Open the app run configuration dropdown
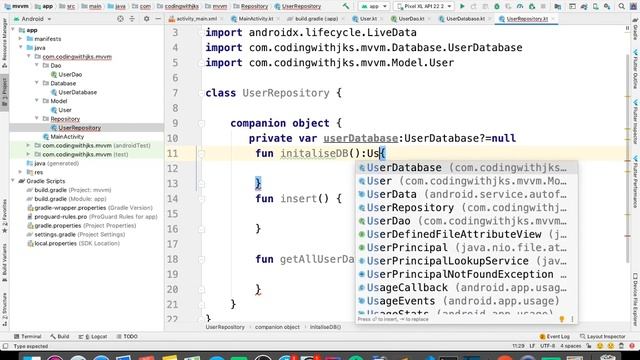 tap(373, 6)
